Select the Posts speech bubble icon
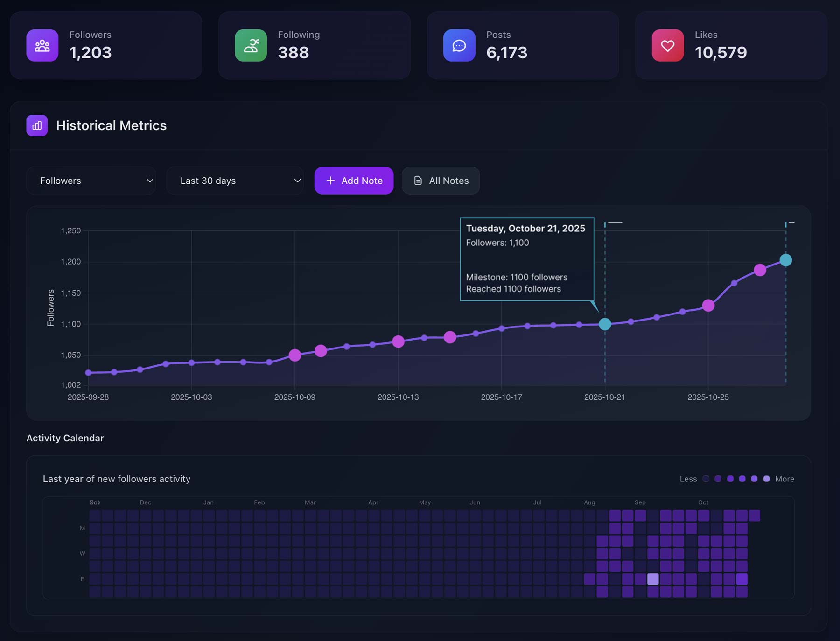The image size is (840, 641). tap(459, 45)
